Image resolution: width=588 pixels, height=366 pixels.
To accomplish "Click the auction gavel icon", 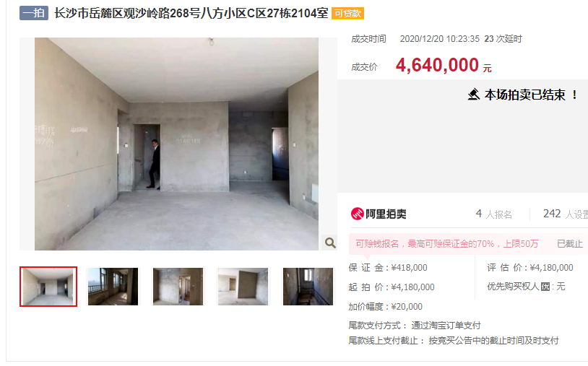I will pos(474,95).
